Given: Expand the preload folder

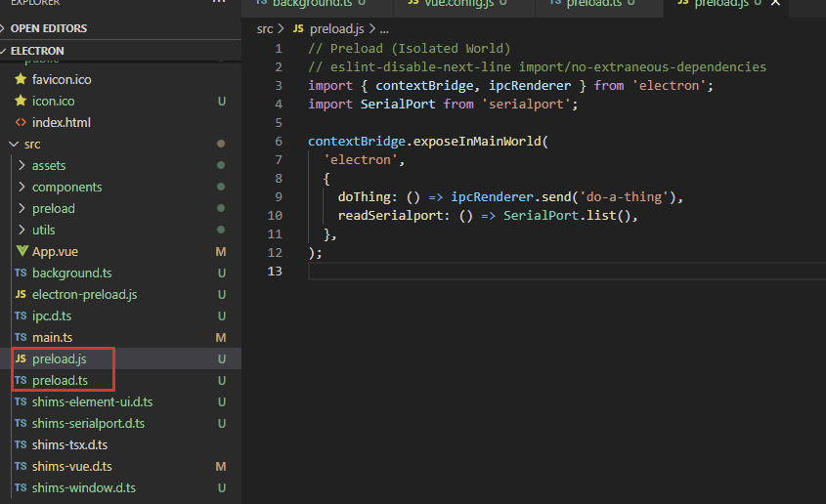Looking at the screenshot, I should click(120, 209).
